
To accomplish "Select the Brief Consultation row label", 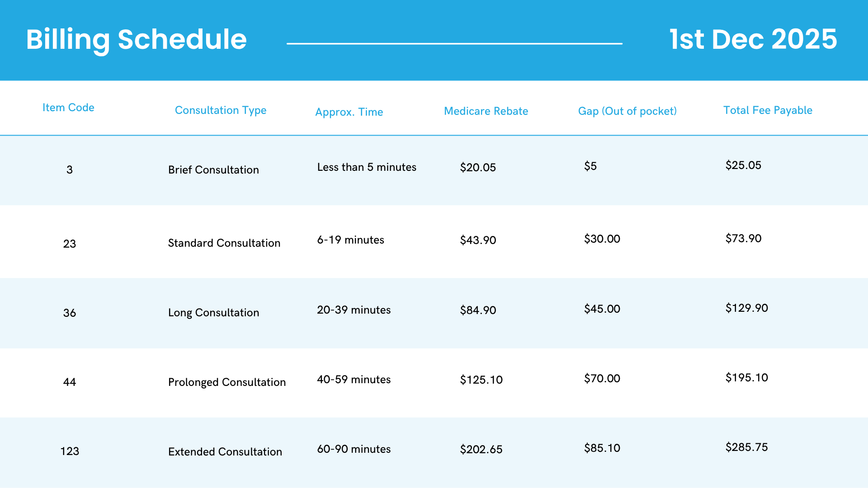I will click(x=213, y=170).
